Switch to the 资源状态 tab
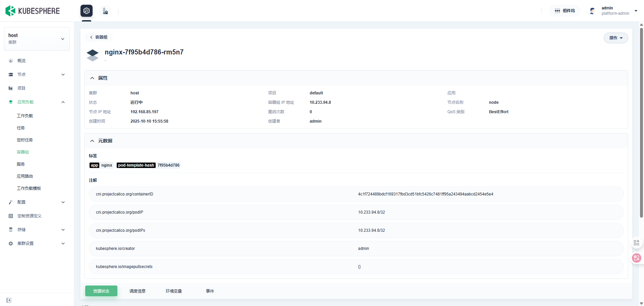Screen dimensions: 644x306 tap(101, 291)
